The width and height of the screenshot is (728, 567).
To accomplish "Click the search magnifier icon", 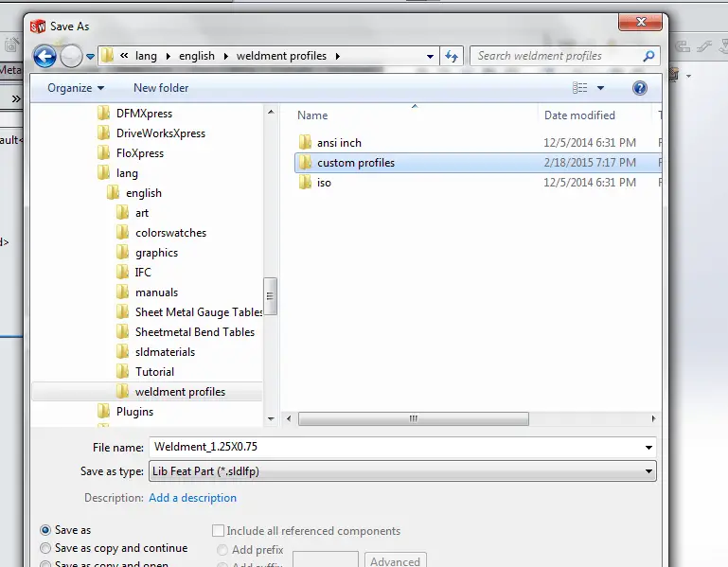I will 648,56.
